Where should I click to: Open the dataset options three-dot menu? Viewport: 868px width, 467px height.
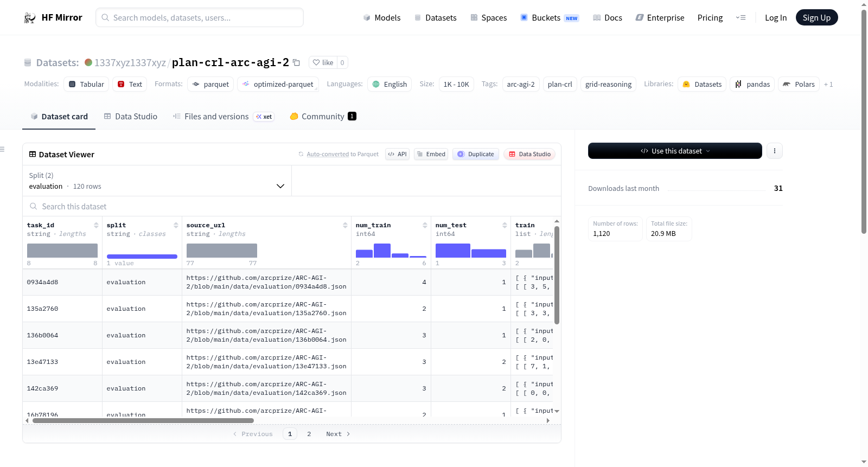[x=775, y=151]
